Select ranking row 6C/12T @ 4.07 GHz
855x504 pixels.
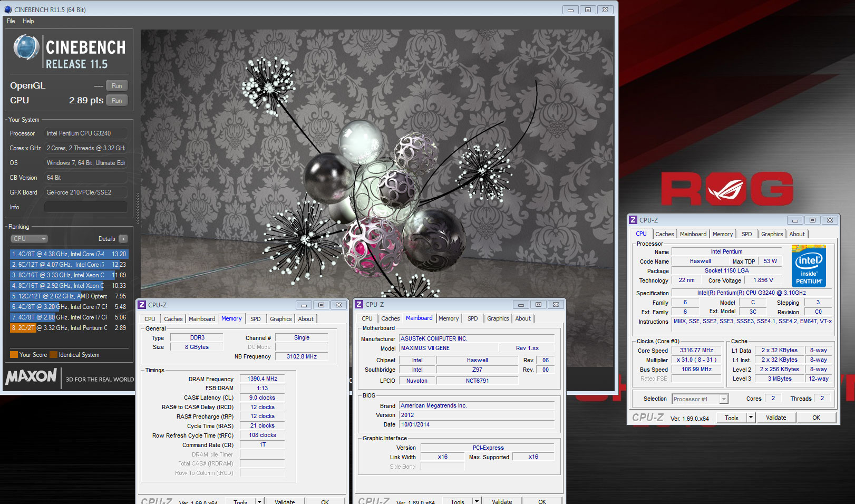(x=69, y=265)
